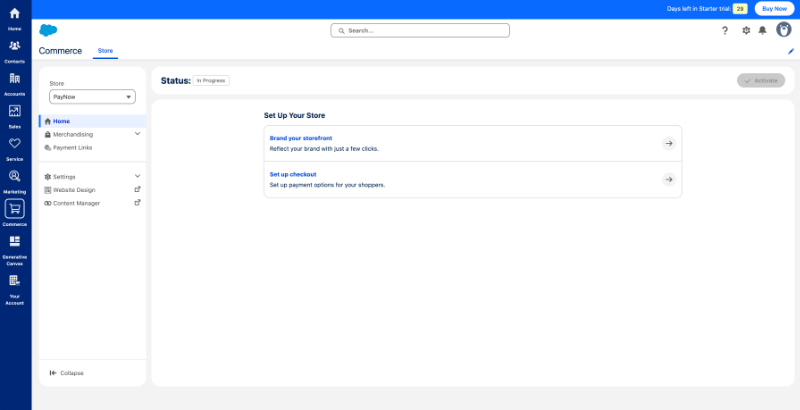Open the Set up checkout link

pos(293,174)
